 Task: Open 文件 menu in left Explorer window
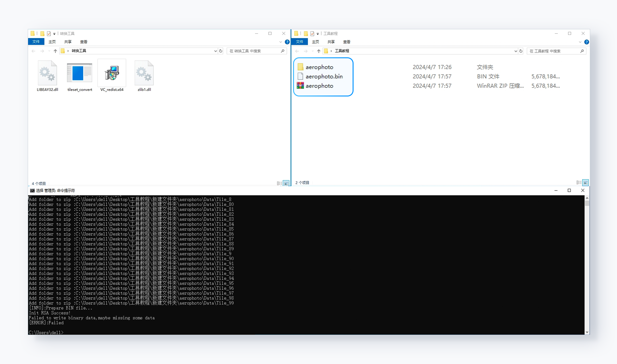[x=36, y=42]
